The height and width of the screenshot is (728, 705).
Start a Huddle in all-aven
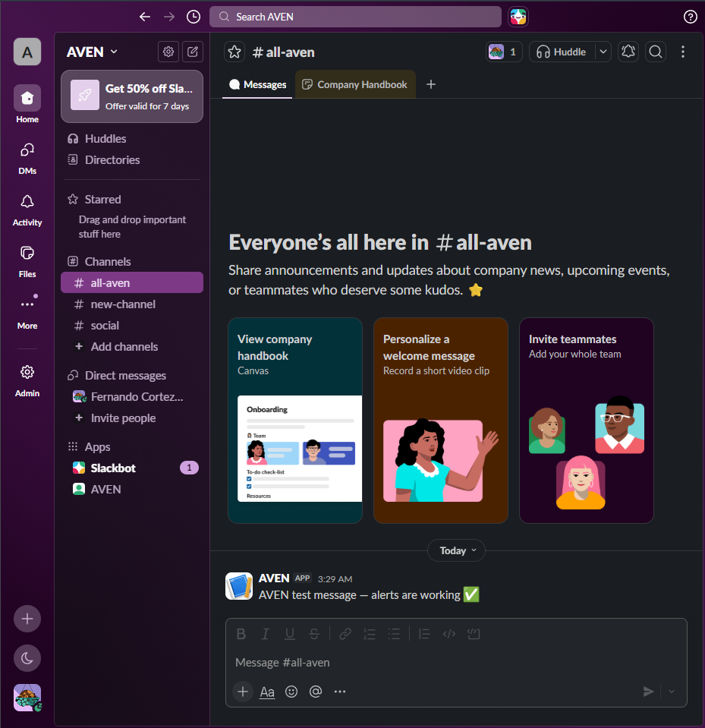click(x=562, y=52)
